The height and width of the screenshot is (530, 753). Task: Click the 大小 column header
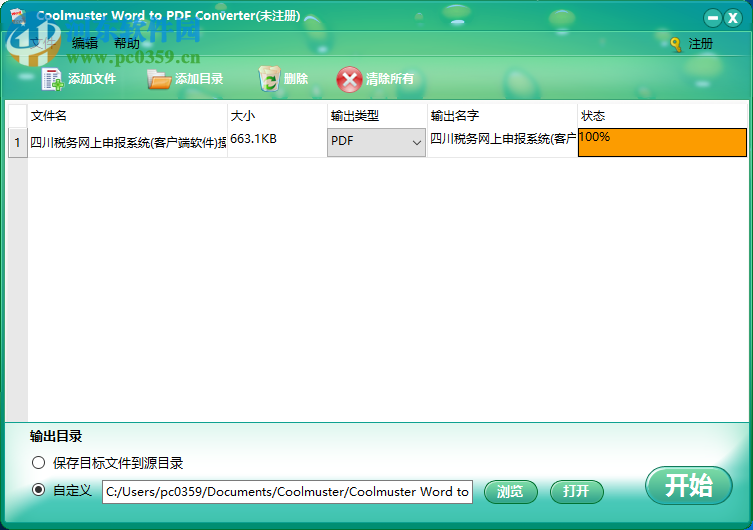point(277,116)
